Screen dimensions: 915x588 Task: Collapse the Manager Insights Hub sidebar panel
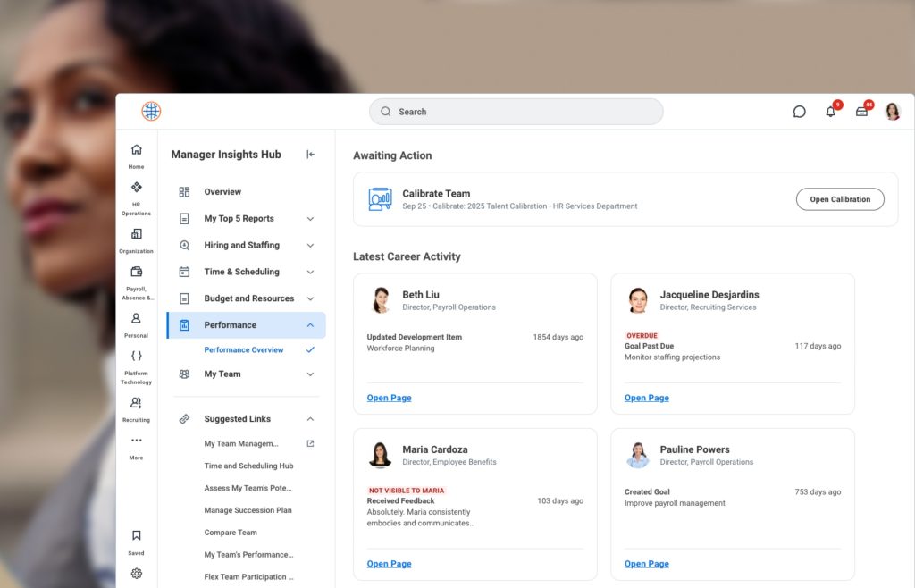point(310,154)
